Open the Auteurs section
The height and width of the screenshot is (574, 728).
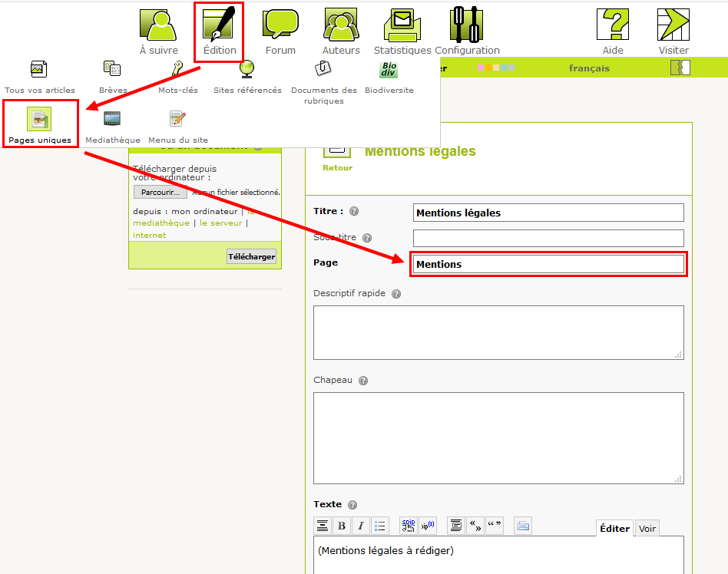tap(341, 31)
